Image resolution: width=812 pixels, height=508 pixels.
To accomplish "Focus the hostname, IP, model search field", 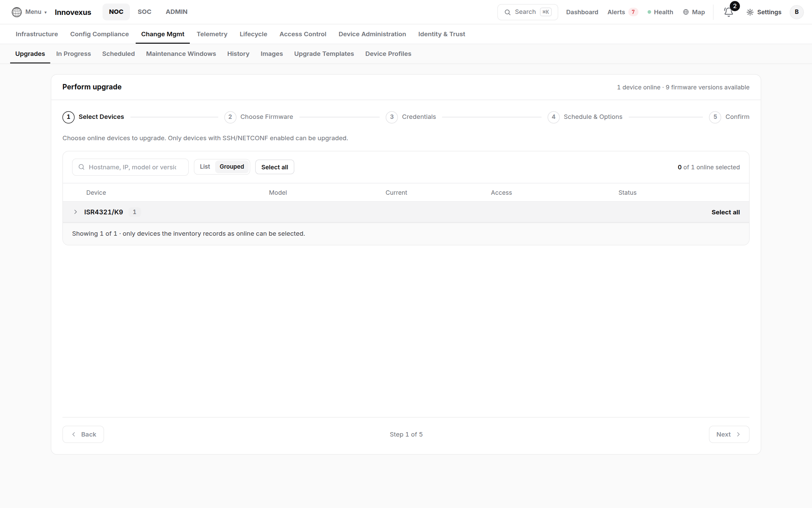I will click(130, 167).
